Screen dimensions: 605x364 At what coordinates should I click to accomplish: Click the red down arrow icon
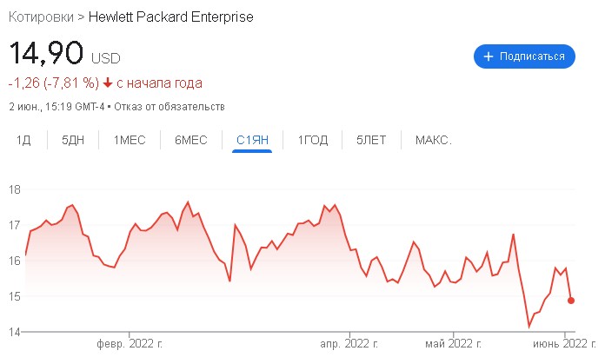click(108, 83)
